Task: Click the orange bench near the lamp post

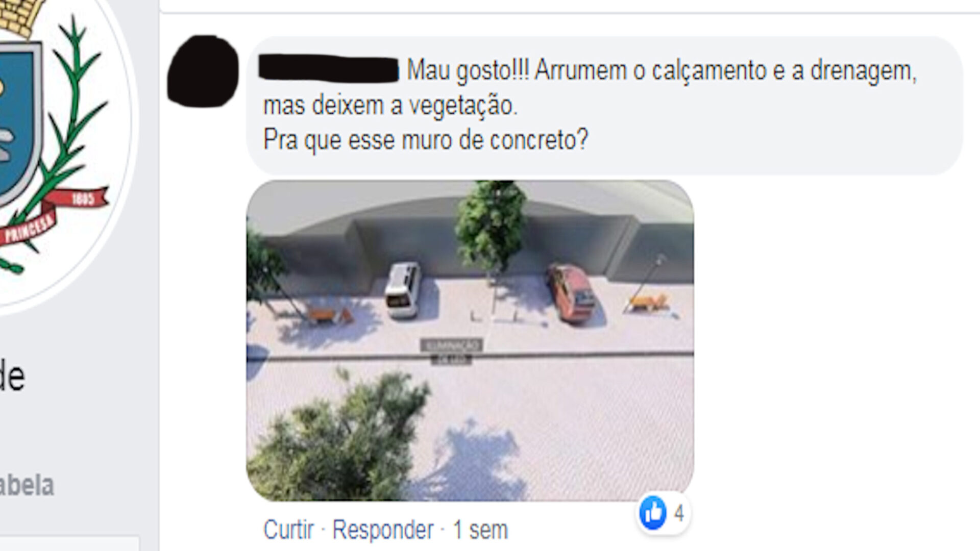Action: [648, 302]
